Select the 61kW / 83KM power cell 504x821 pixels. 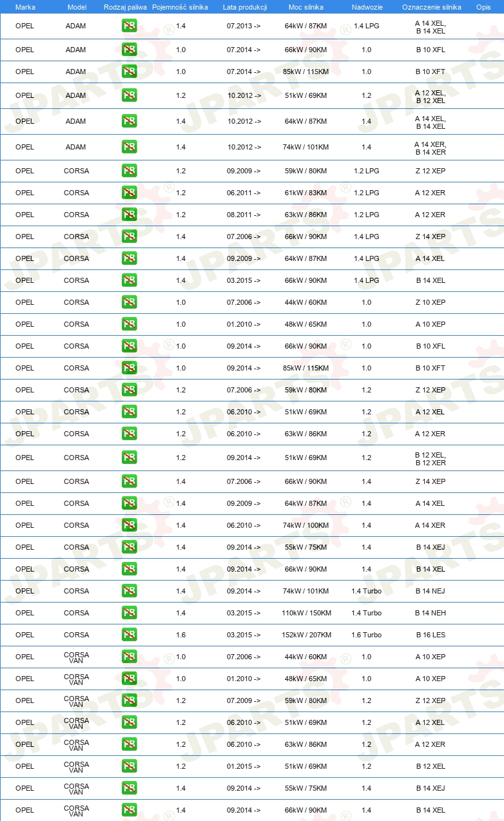(x=306, y=193)
